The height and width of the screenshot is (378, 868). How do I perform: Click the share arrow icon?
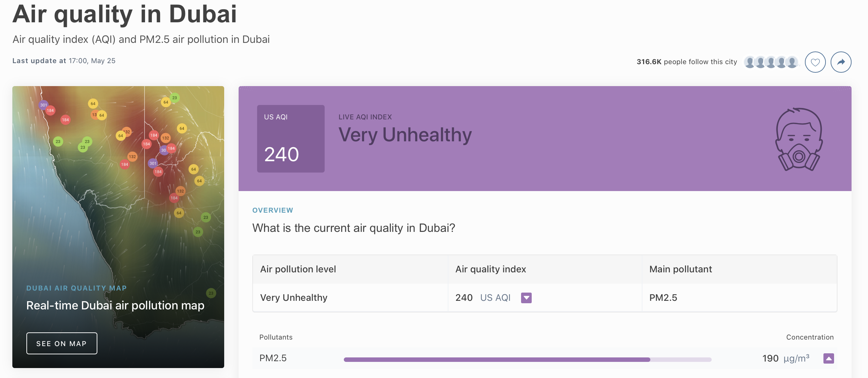coord(841,62)
